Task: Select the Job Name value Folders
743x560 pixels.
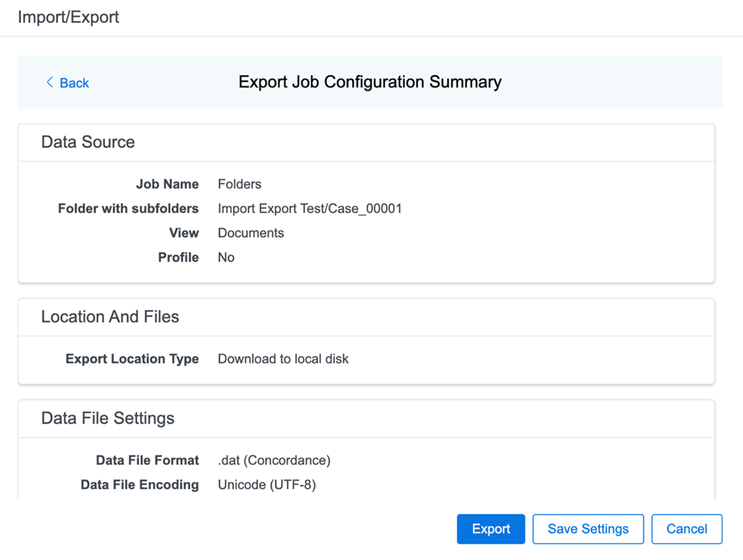Action: tap(239, 184)
